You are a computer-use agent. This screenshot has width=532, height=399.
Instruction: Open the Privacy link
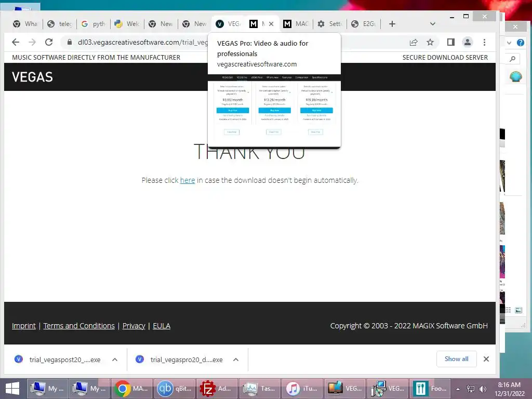(134, 326)
